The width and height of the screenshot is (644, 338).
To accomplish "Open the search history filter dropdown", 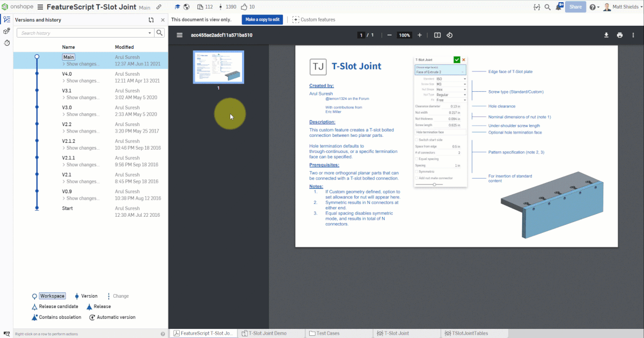I will point(150,32).
